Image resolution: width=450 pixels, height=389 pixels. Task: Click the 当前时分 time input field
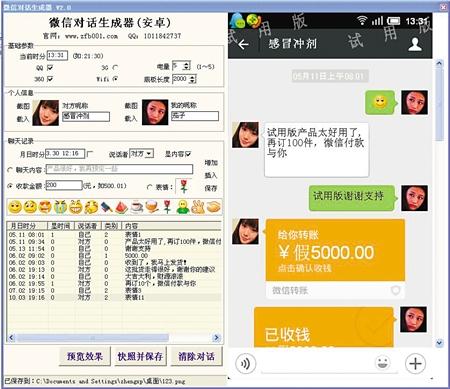pyautogui.click(x=57, y=55)
